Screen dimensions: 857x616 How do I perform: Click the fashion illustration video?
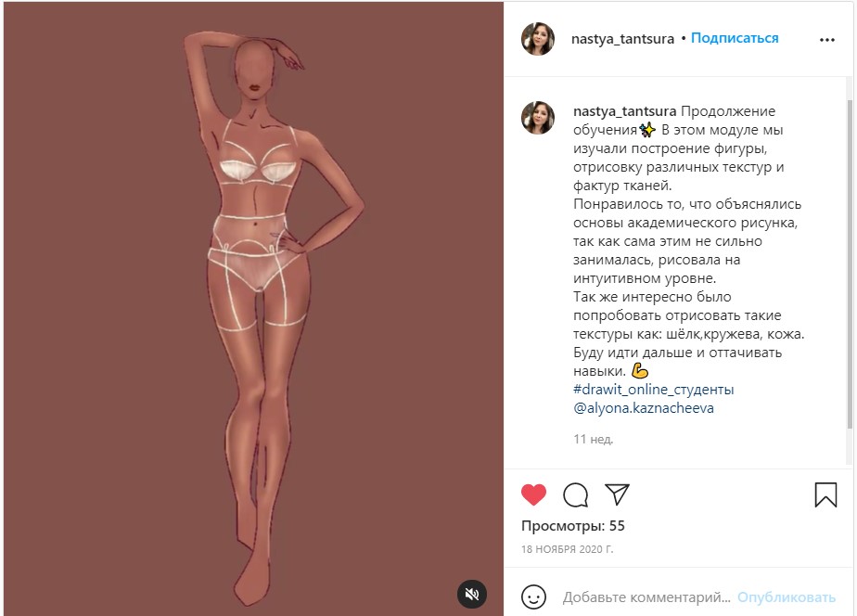[253, 309]
